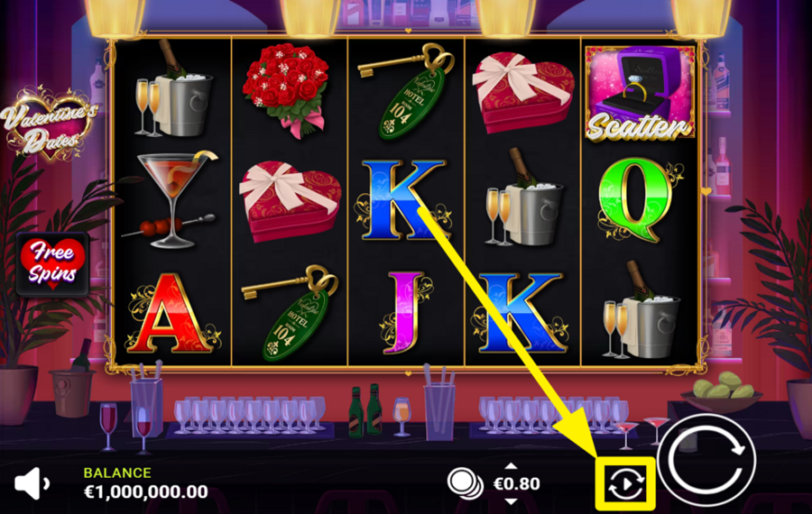This screenshot has height=514, width=812.
Task: Click the Free Spins heart button
Action: [52, 264]
